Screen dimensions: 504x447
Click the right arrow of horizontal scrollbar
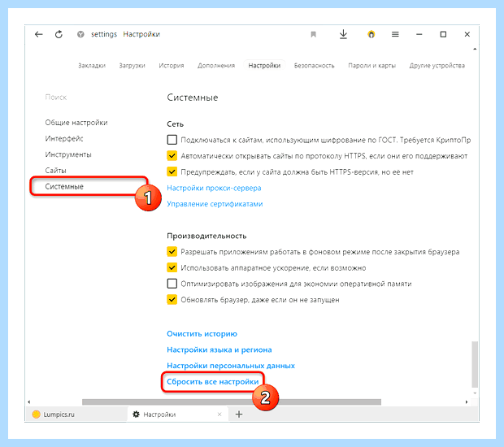pos(467,402)
